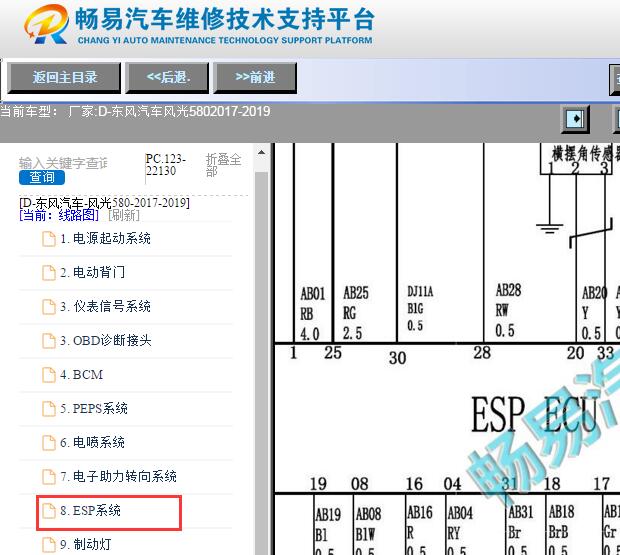Click the sidebar scrollbar up arrow

(x=261, y=153)
